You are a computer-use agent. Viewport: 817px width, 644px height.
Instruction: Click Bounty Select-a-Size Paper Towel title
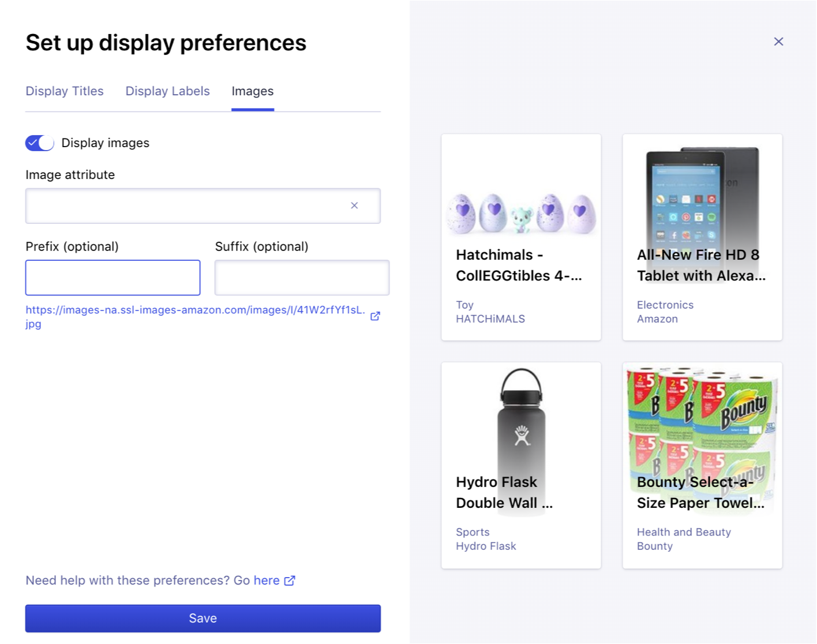pos(700,492)
